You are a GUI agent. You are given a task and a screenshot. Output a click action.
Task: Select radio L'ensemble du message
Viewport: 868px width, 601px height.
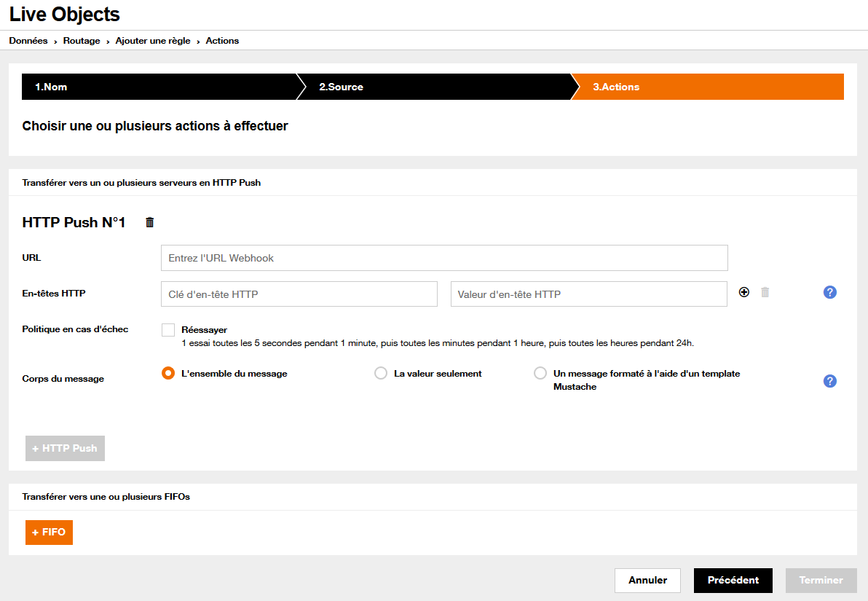click(x=167, y=373)
